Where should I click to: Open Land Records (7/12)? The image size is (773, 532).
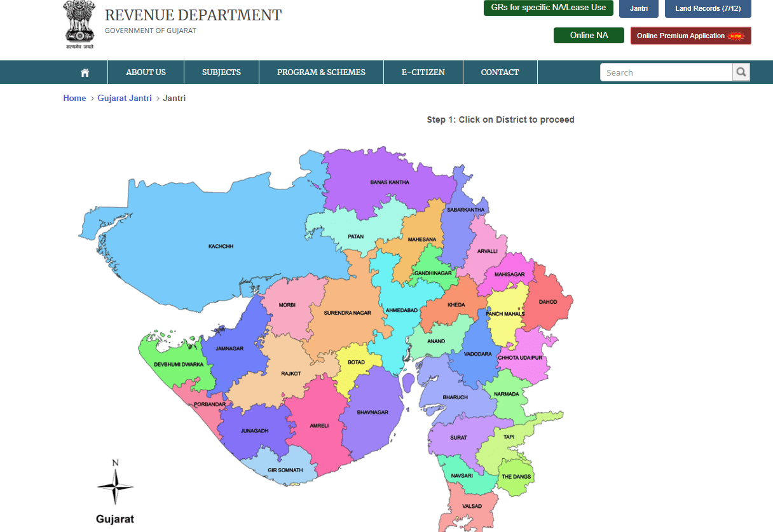pyautogui.click(x=708, y=8)
